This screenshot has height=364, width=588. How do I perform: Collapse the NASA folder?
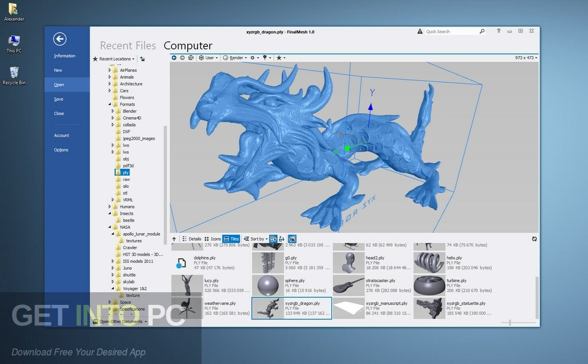point(110,227)
